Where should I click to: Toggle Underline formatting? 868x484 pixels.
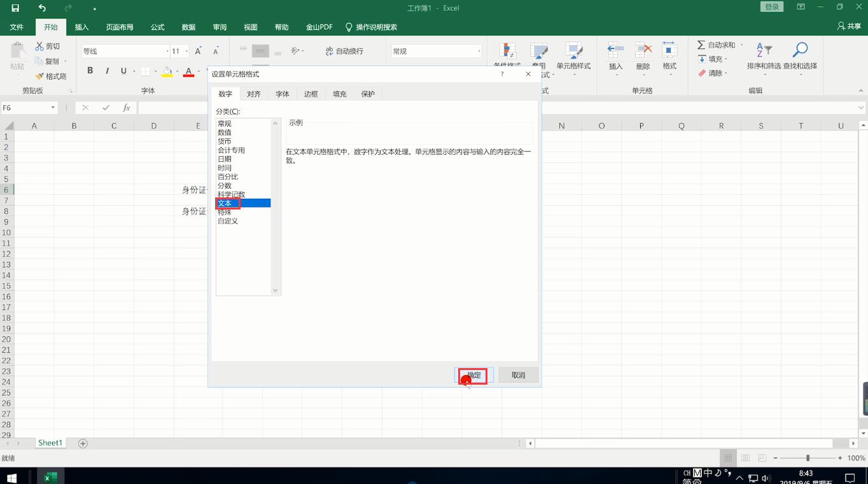point(123,71)
